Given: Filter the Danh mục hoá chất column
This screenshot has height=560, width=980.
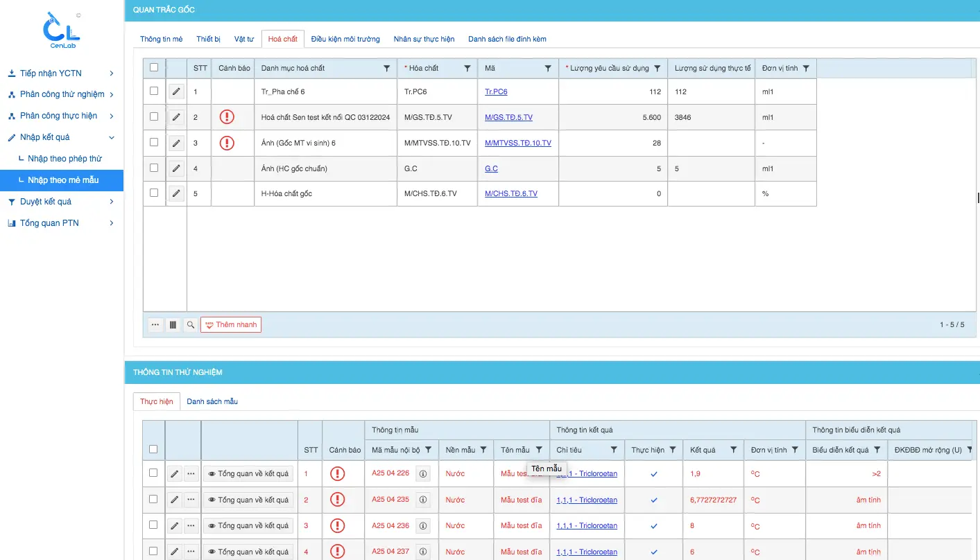Looking at the screenshot, I should click(x=387, y=68).
